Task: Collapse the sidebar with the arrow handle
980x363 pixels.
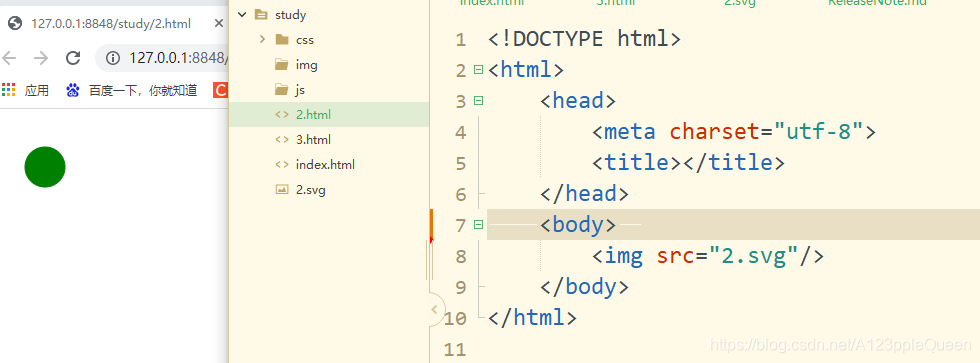Action: click(x=436, y=309)
